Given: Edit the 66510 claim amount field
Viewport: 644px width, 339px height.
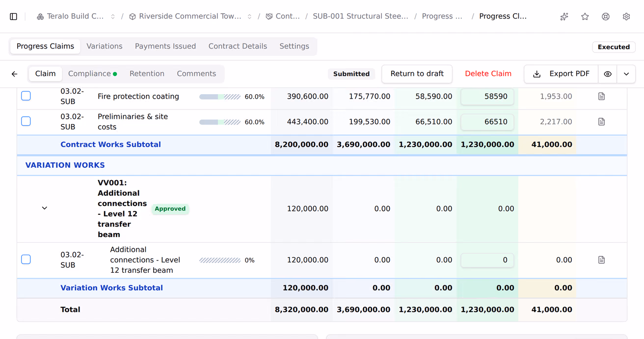Looking at the screenshot, I should pyautogui.click(x=487, y=122).
